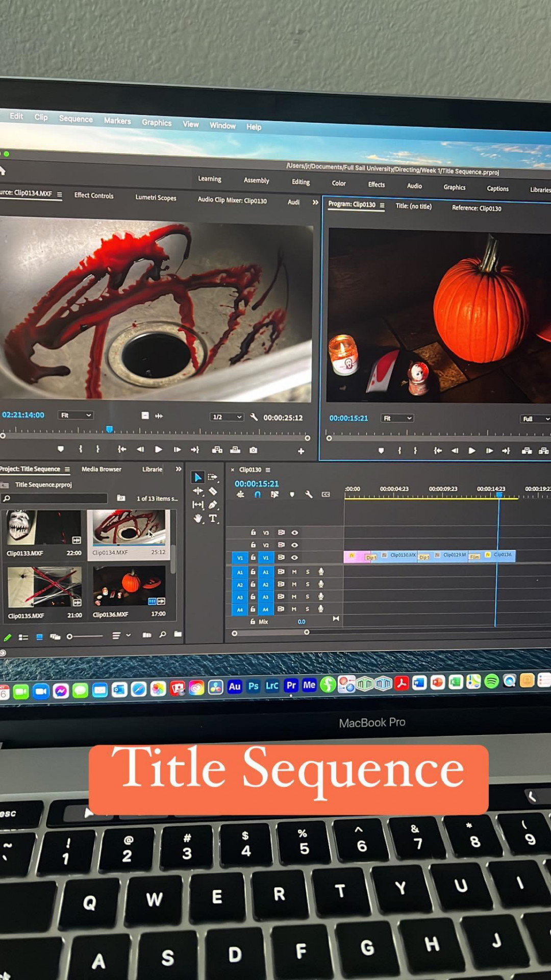The height and width of the screenshot is (980, 551).
Task: Select the Pen tool
Action: click(x=213, y=505)
